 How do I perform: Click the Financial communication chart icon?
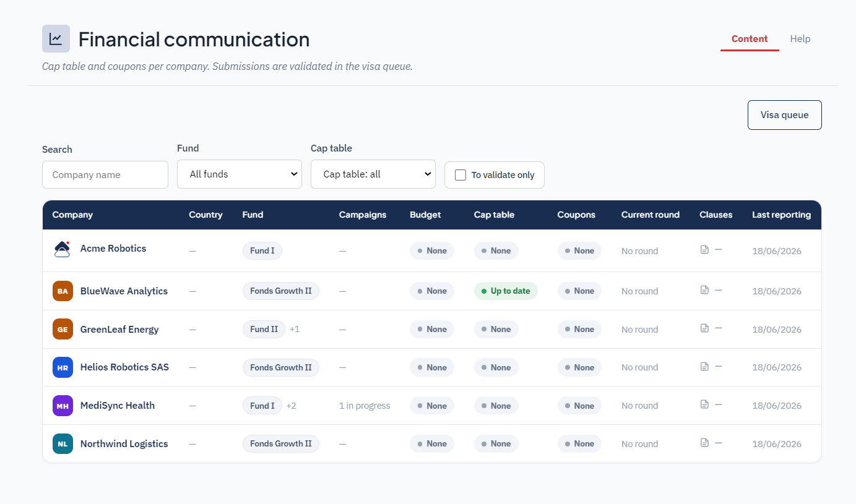[x=56, y=39]
